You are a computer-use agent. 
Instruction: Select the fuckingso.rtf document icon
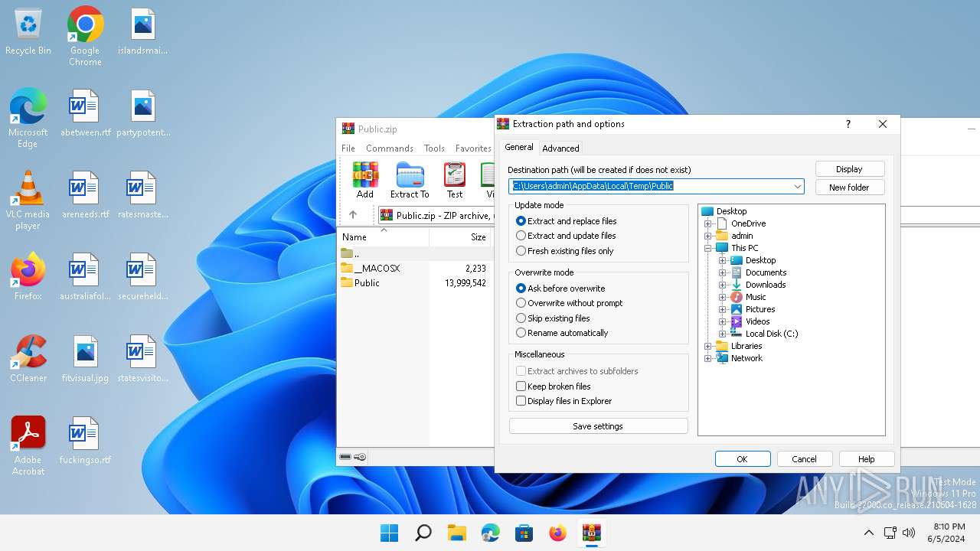coord(85,441)
